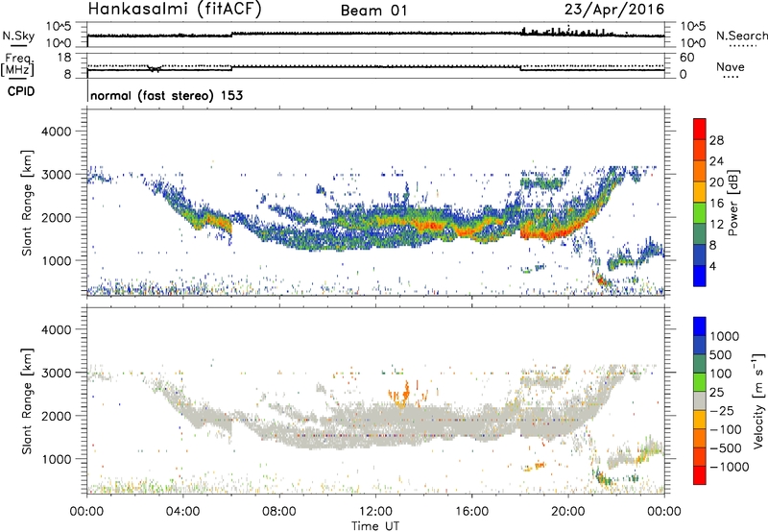Click the Hankasalmi (fitACF) plot title
The width and height of the screenshot is (768, 532).
(x=175, y=9)
